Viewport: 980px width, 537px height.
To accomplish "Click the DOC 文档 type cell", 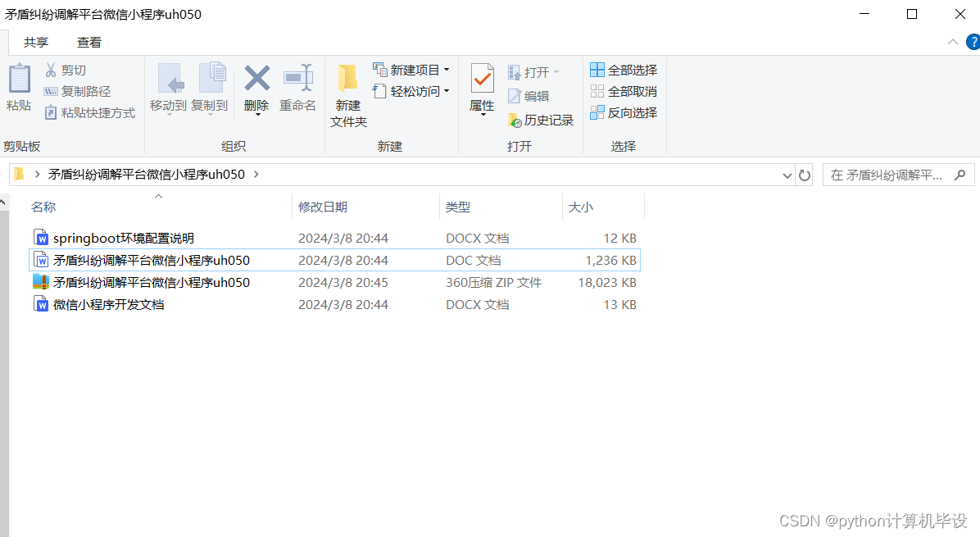I will click(x=473, y=260).
